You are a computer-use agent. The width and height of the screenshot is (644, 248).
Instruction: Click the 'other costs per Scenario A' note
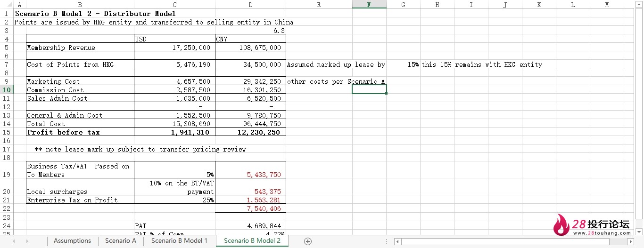coord(336,81)
